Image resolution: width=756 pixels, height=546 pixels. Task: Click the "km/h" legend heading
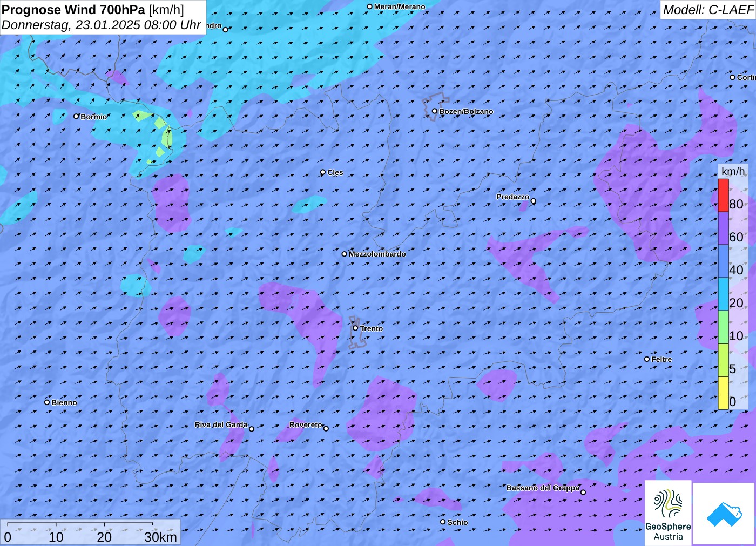coord(733,171)
